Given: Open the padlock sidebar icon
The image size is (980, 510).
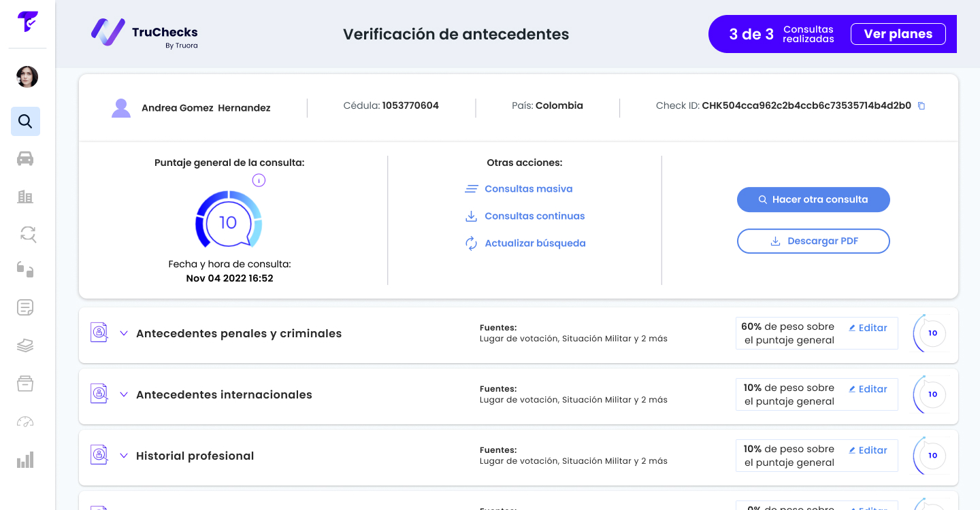Looking at the screenshot, I should click(25, 270).
